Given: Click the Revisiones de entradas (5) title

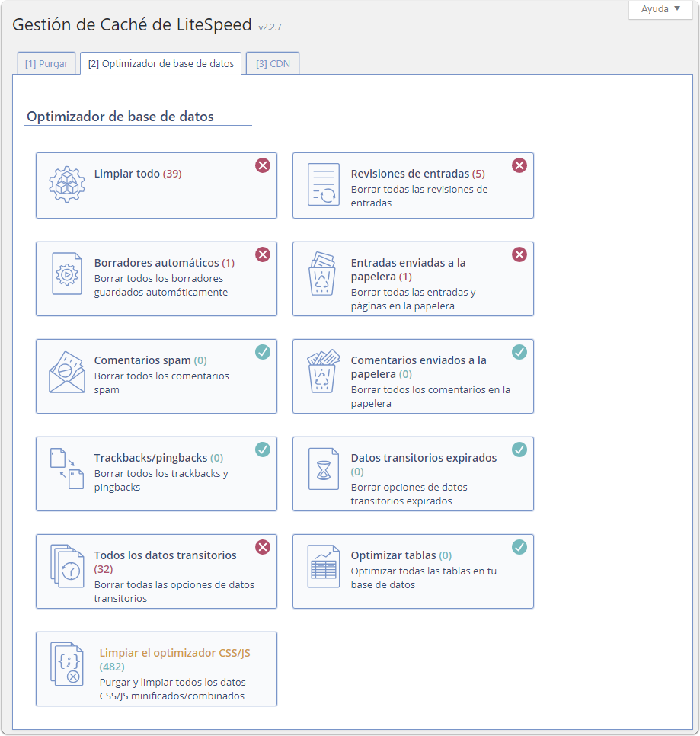Looking at the screenshot, I should tap(418, 174).
